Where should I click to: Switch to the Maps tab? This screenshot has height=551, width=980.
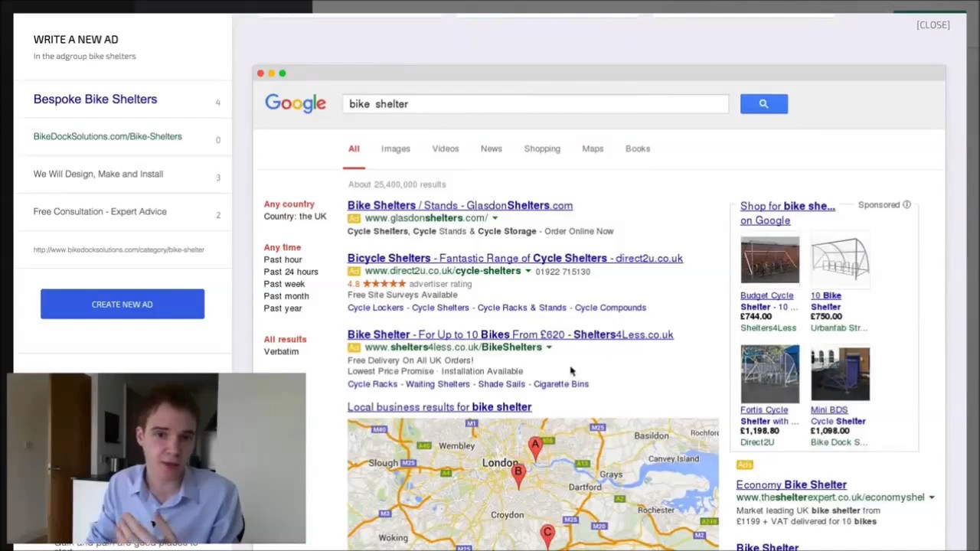click(593, 148)
